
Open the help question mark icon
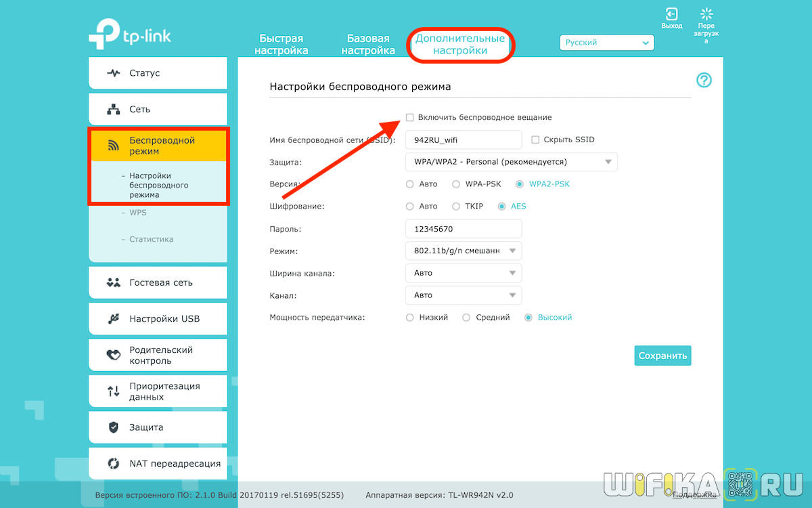point(704,80)
